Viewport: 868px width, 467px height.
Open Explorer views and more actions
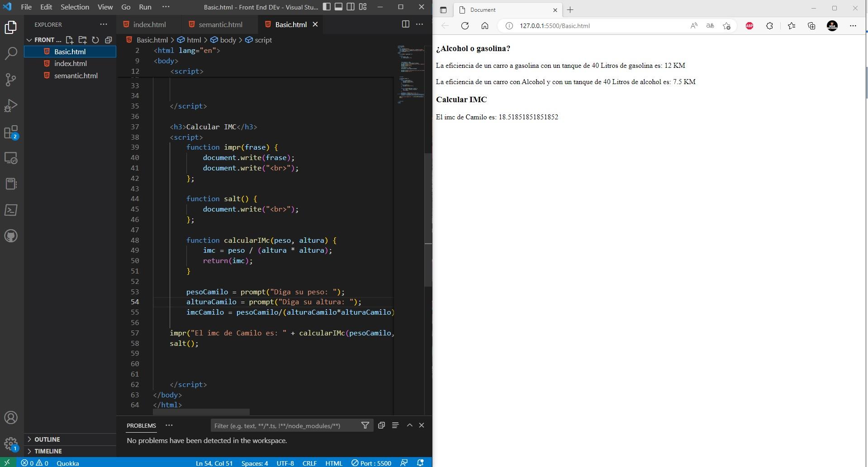[x=104, y=24]
